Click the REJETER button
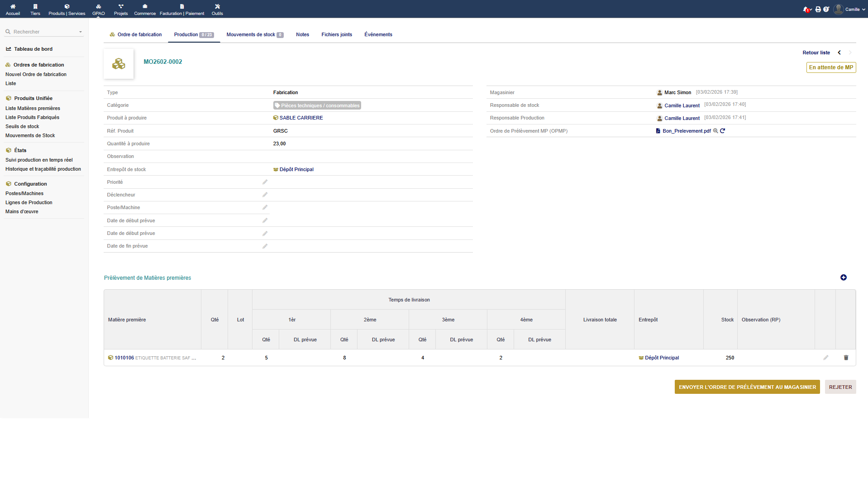Image resolution: width=868 pixels, height=488 pixels. [x=840, y=387]
